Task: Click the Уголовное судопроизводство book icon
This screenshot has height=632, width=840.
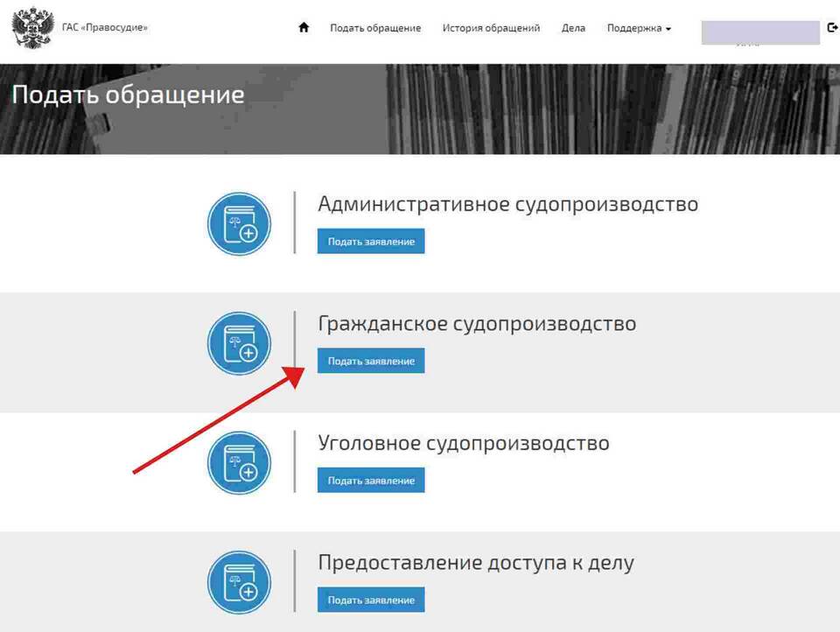Action: click(240, 462)
